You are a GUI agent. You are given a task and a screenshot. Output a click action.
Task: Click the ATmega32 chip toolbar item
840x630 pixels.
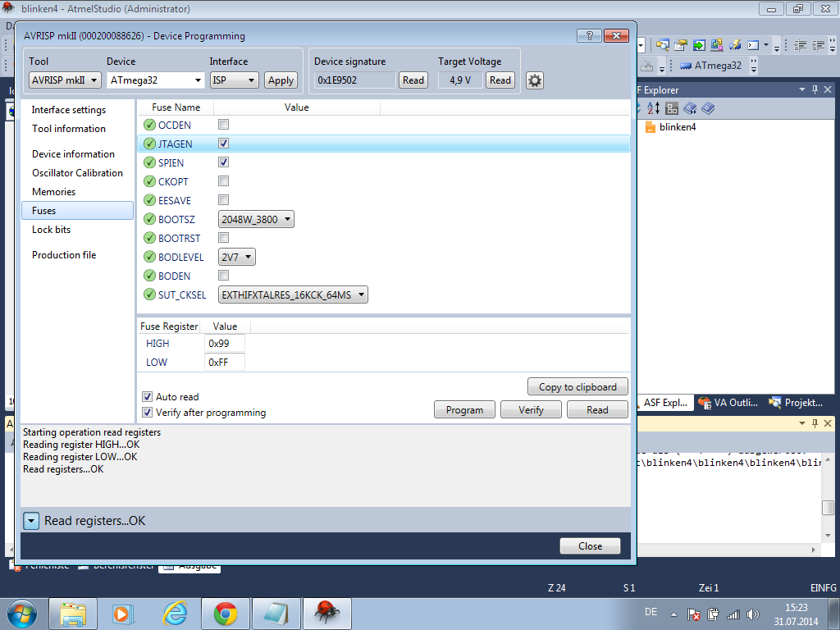coord(711,66)
